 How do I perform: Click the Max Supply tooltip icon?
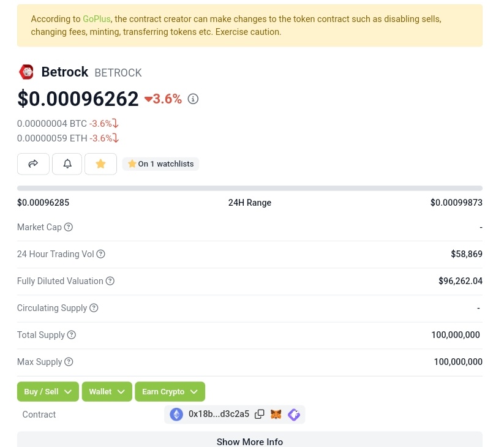pyautogui.click(x=68, y=362)
